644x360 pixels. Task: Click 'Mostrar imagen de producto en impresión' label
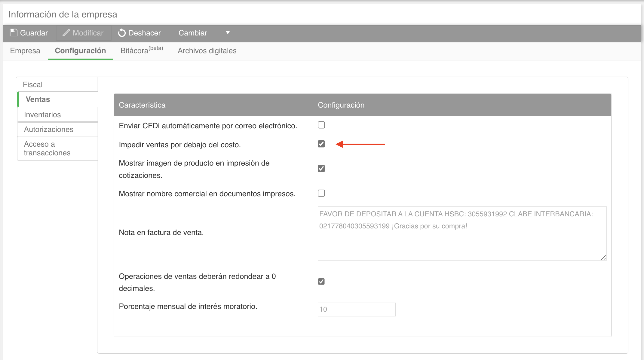[194, 169]
